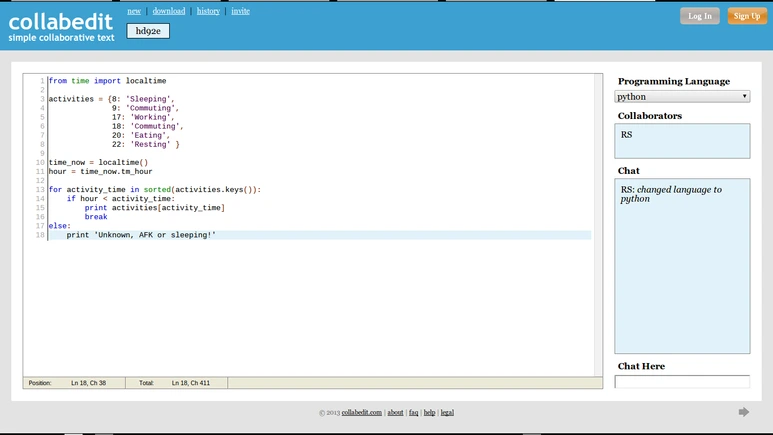The image size is (773, 435).
Task: Click the line "9: 'Commuting',"
Action: click(x=145, y=108)
